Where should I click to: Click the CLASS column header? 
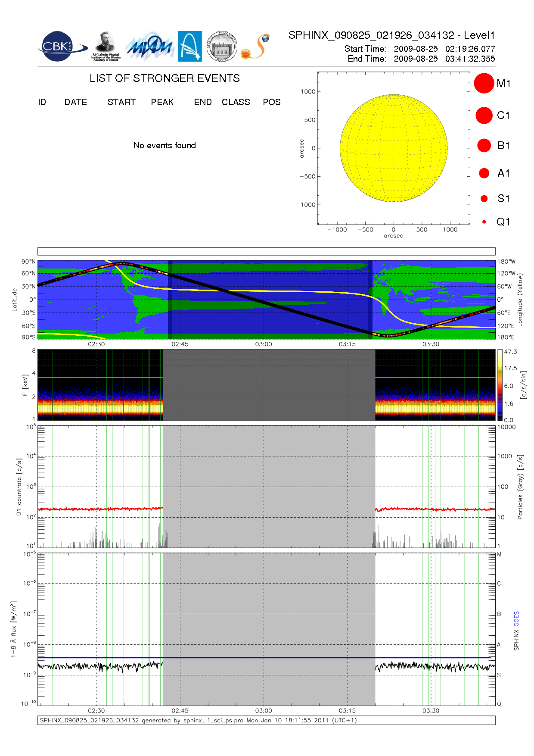[236, 102]
